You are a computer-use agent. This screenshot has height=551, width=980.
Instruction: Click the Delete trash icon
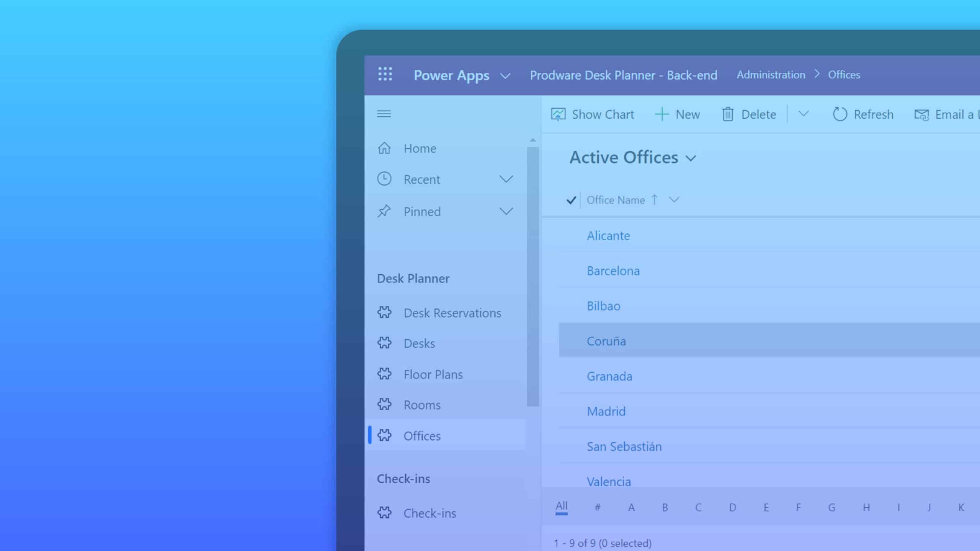(x=728, y=114)
